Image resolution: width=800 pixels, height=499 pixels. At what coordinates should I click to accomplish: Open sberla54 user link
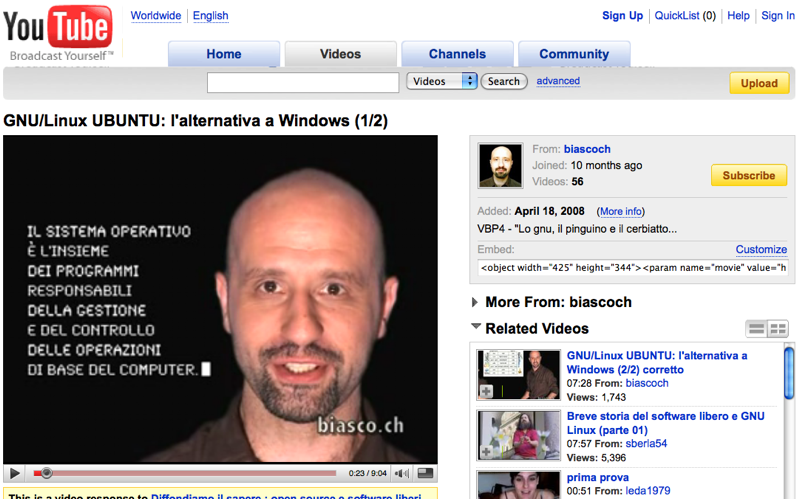646,444
